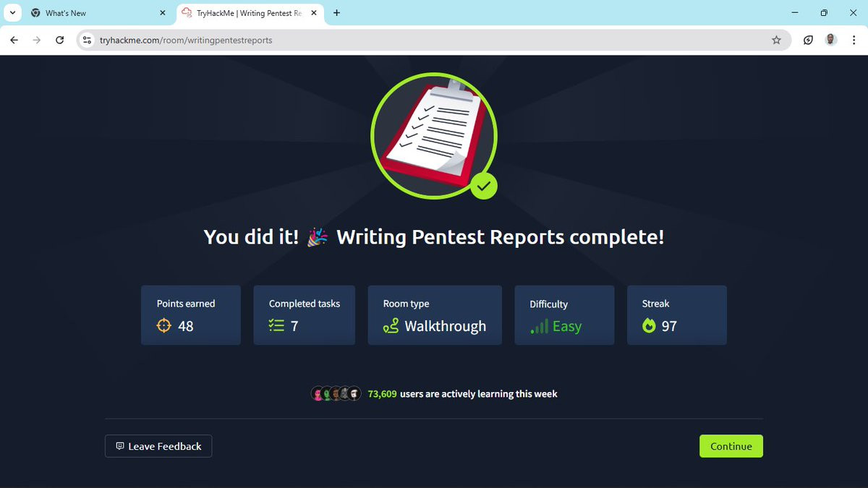Image resolution: width=868 pixels, height=488 pixels.
Task: Close the TryHackMe tab
Action: [314, 13]
